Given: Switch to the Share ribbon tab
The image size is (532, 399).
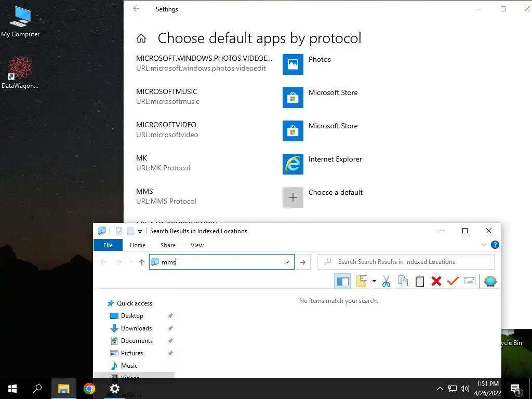Looking at the screenshot, I should 168,245.
